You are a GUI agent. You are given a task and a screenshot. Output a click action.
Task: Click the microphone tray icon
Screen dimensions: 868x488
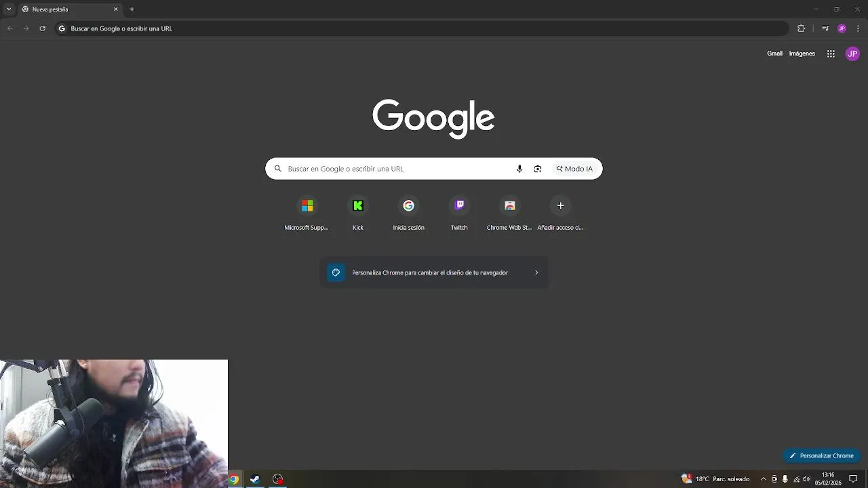coord(785,479)
